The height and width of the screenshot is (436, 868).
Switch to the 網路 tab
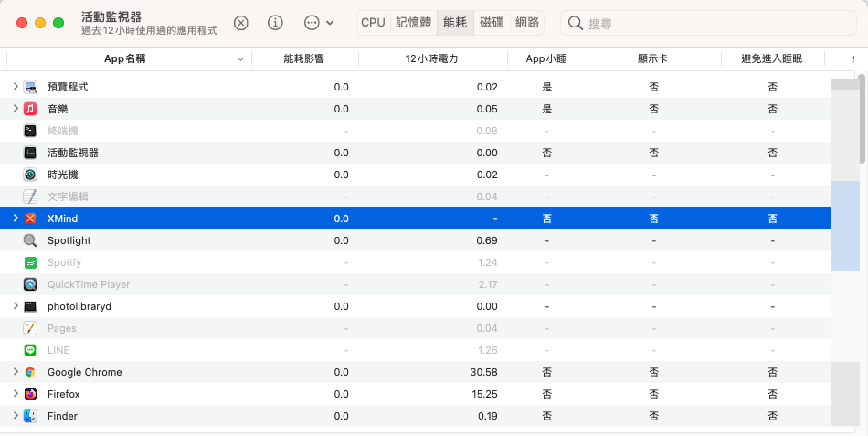click(527, 23)
